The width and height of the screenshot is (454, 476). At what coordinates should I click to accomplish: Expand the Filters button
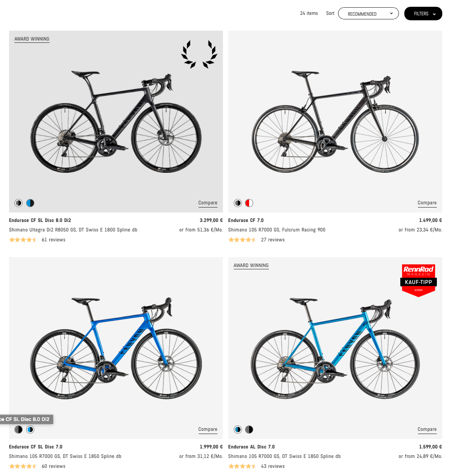point(423,14)
